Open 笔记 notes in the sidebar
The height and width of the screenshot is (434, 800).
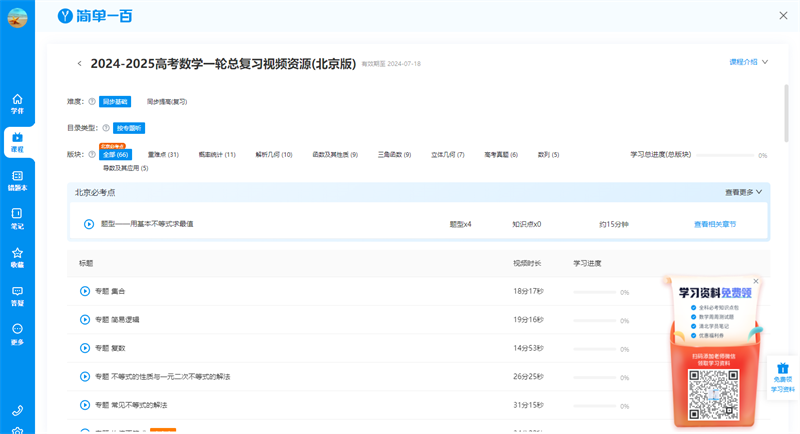coord(17,219)
